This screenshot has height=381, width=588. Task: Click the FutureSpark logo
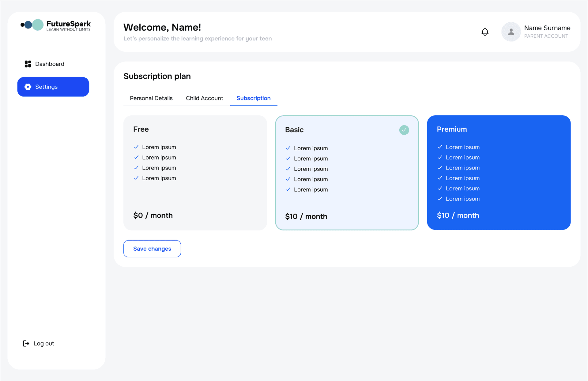point(55,25)
